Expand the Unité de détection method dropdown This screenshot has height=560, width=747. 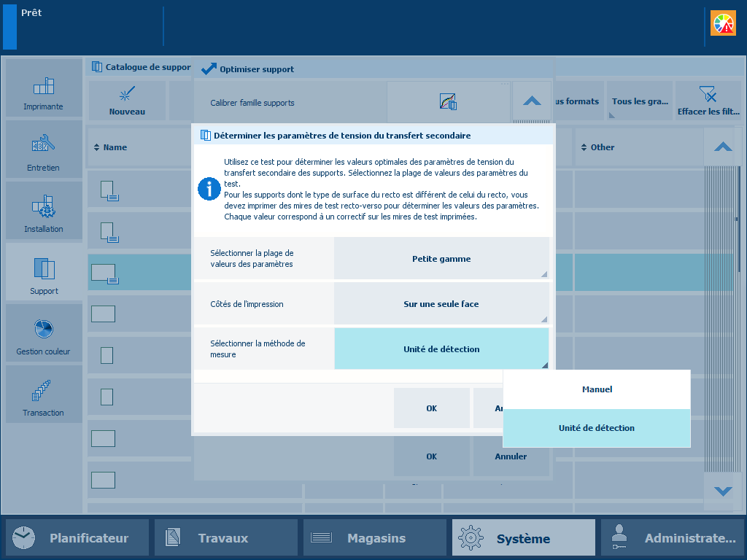441,349
